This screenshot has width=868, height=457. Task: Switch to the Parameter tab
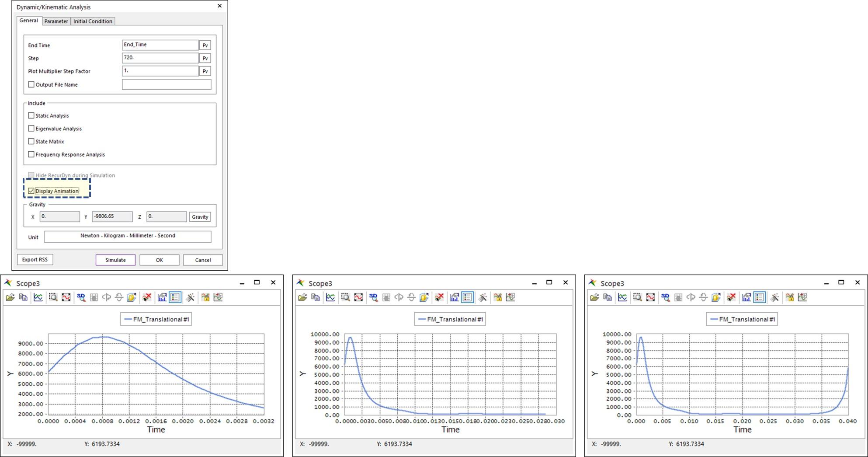(x=56, y=21)
